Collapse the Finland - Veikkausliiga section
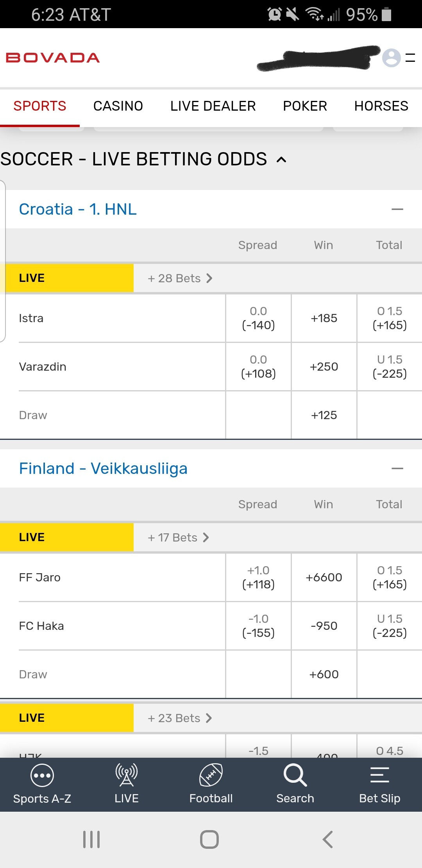The image size is (422, 868). (x=397, y=469)
